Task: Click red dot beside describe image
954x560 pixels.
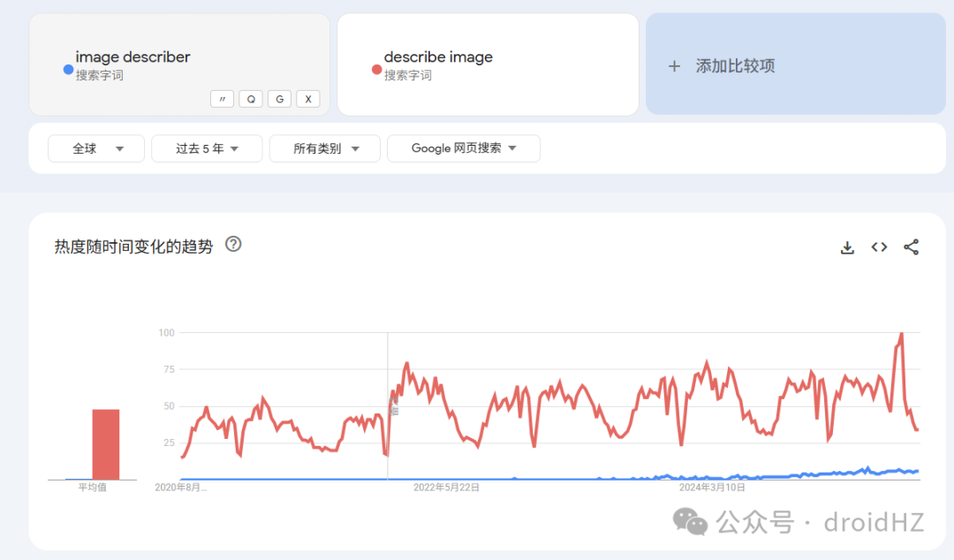Action: [376, 70]
